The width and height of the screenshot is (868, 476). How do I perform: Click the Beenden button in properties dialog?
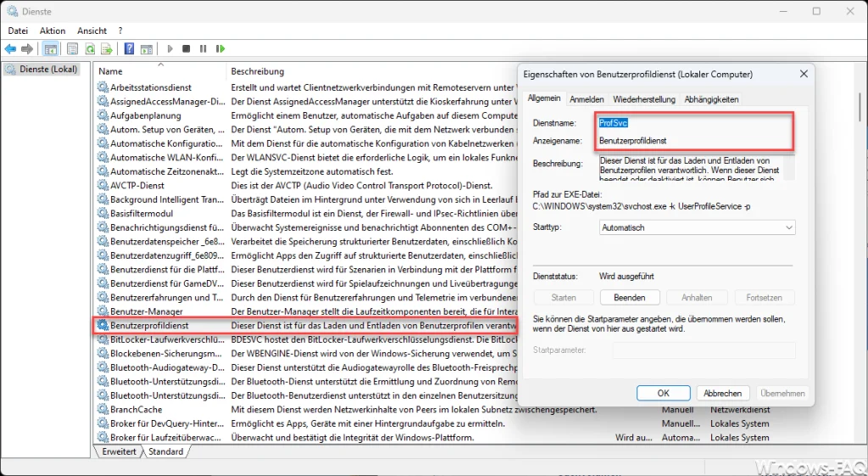[630, 298]
